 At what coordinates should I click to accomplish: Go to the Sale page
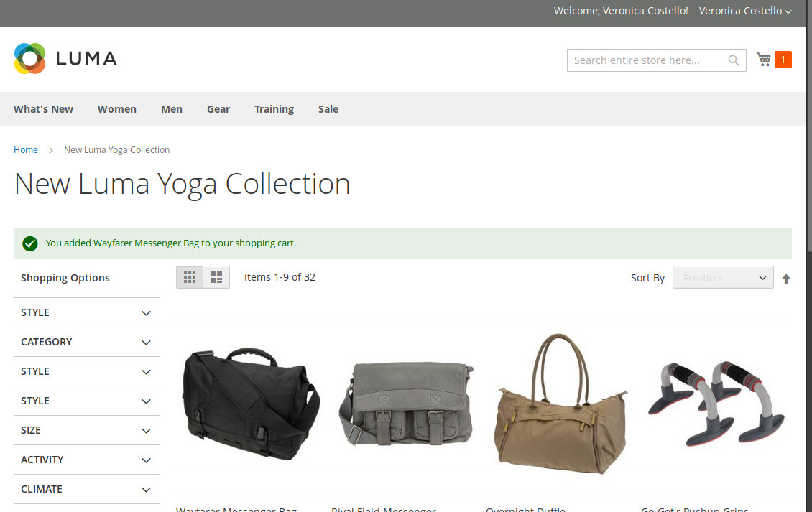coord(328,109)
